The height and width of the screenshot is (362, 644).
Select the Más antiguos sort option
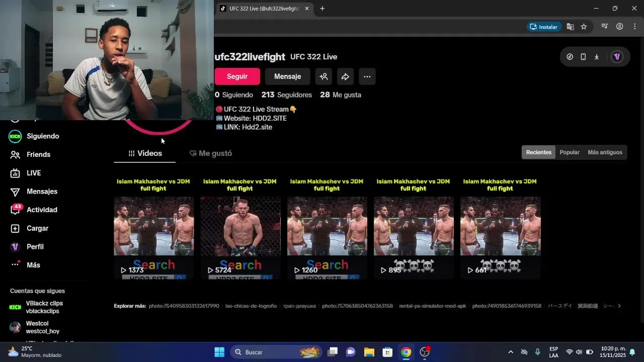pos(605,152)
